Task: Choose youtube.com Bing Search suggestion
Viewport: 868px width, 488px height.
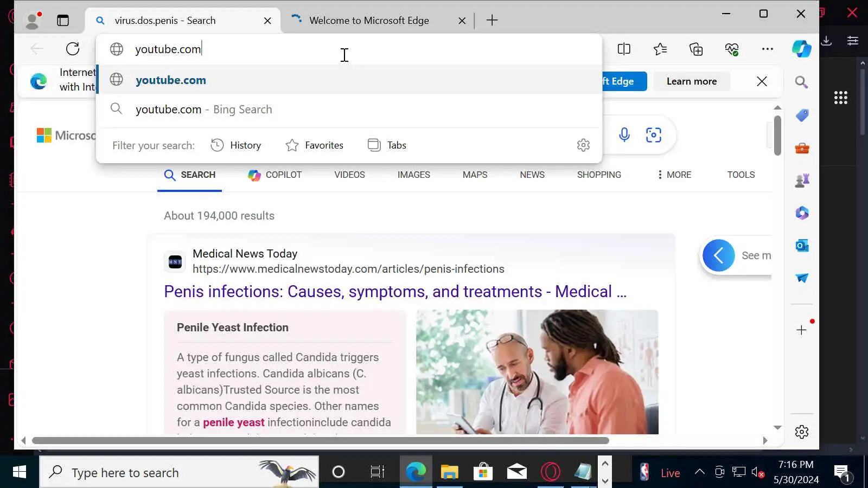Action: [349, 109]
